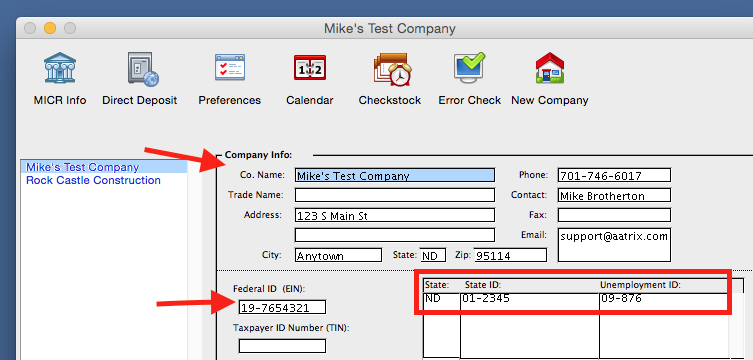Screen dimensions: 753x360
Task: Click the Contact field Mike Brotherton
Action: 614,195
